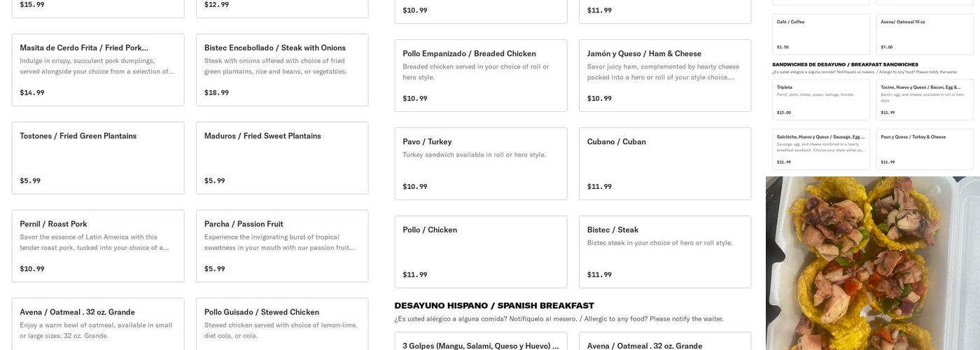Image resolution: width=980 pixels, height=350 pixels.
Task: Select Pollo / Chicken sandwich item
Action: (481, 252)
